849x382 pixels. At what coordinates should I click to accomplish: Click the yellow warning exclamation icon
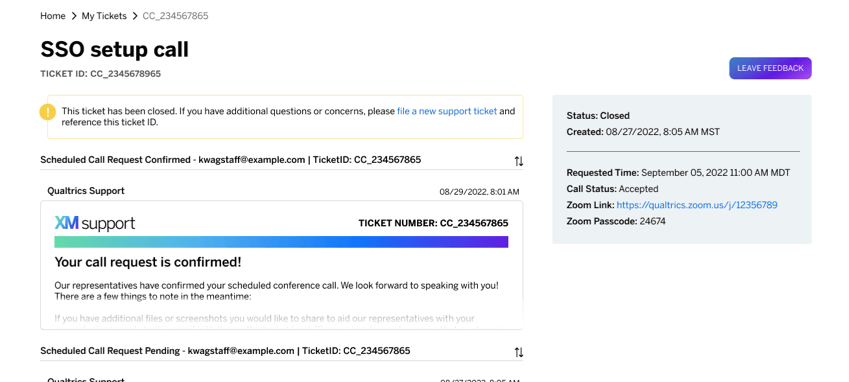click(x=48, y=112)
